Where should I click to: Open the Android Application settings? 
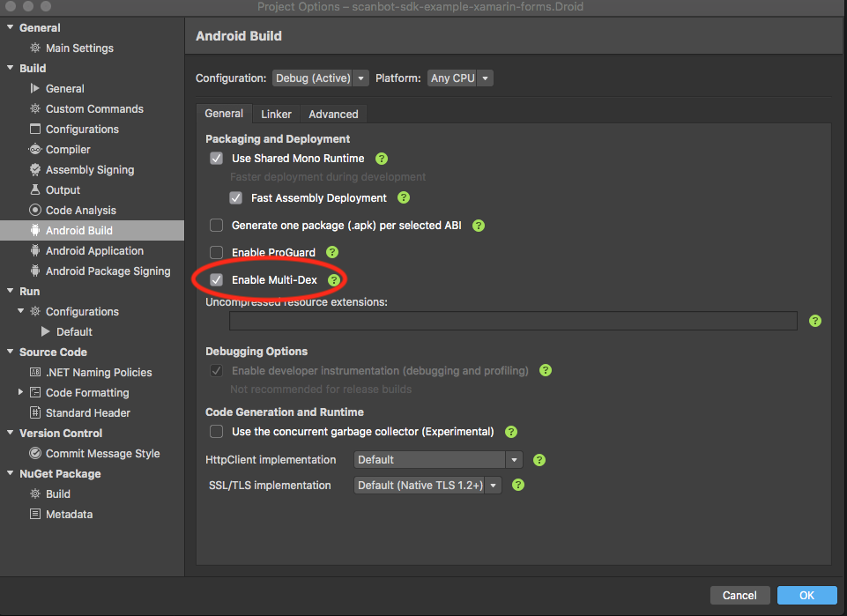pyautogui.click(x=93, y=250)
